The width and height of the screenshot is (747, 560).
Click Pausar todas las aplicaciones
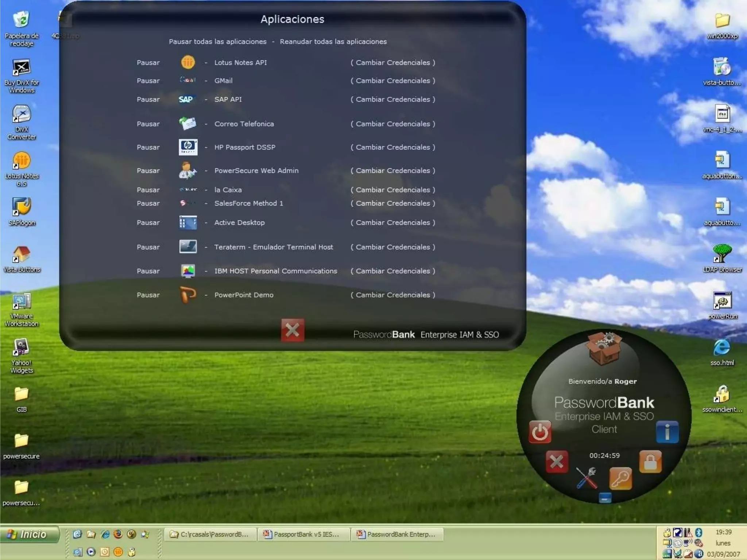click(217, 42)
